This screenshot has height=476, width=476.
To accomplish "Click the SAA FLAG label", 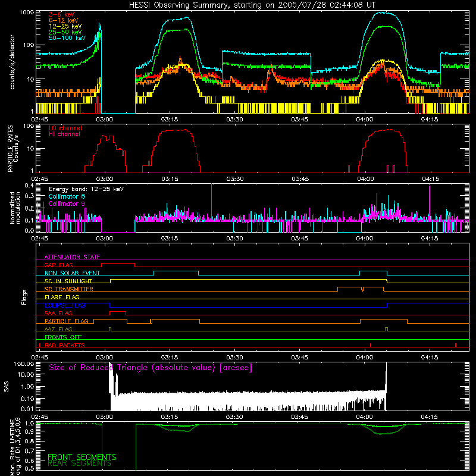I will pyautogui.click(x=58, y=313).
